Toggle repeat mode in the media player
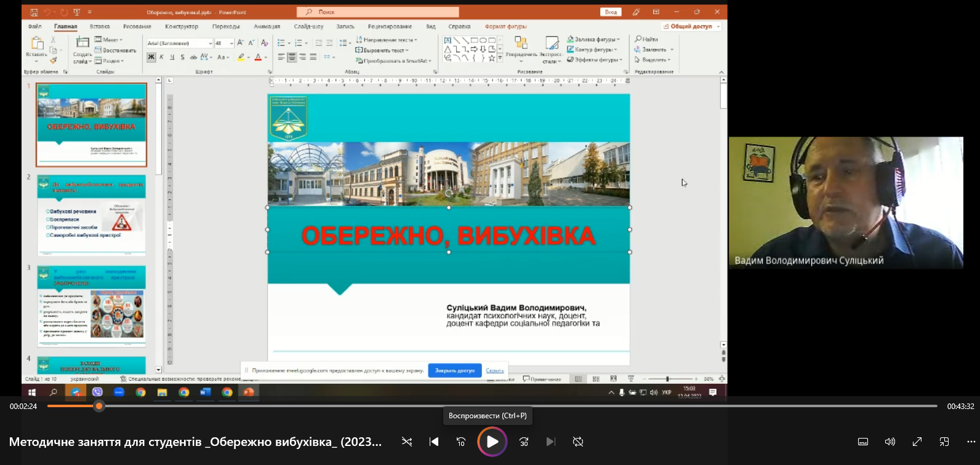Viewport: 980px width, 465px height. pyautogui.click(x=577, y=442)
